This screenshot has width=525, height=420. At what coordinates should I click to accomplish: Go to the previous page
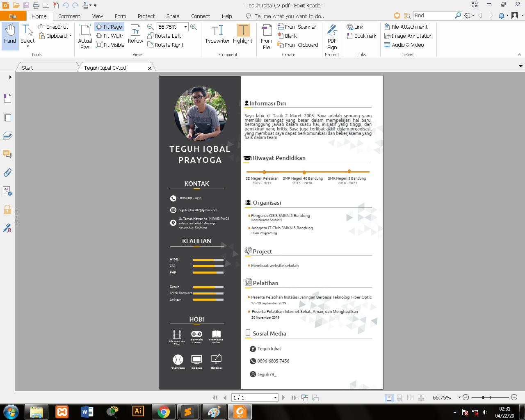225,397
